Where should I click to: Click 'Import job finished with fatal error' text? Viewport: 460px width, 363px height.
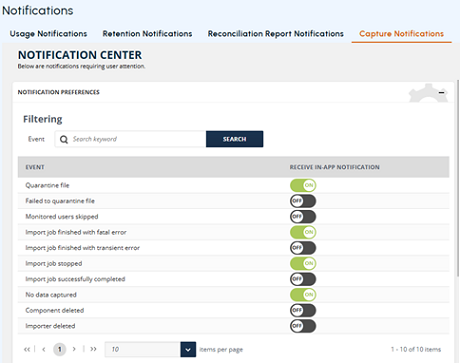[x=76, y=232]
